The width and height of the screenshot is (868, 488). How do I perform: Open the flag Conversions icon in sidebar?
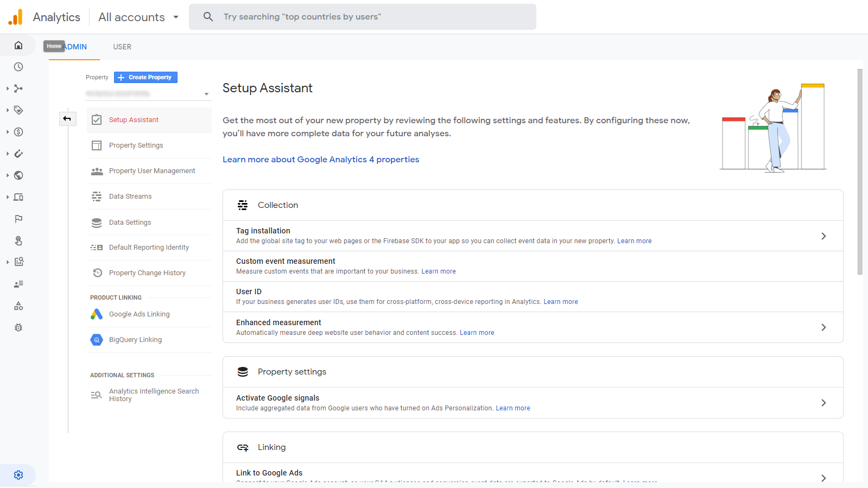18,219
